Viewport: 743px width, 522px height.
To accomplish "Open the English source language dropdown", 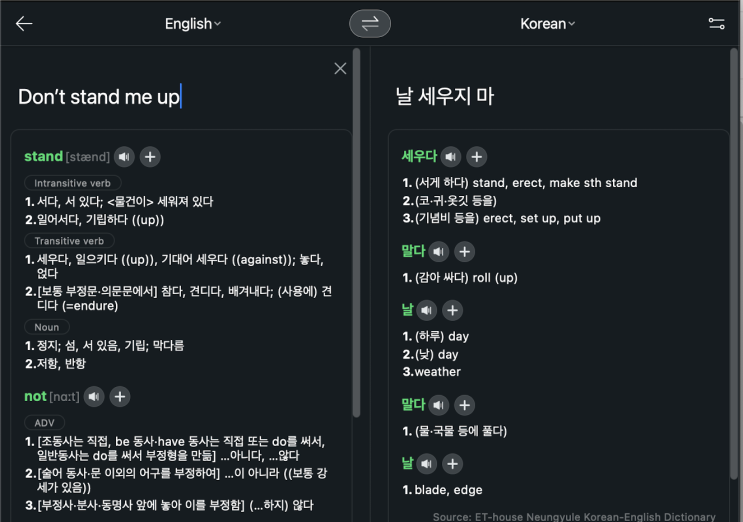I will pyautogui.click(x=193, y=24).
